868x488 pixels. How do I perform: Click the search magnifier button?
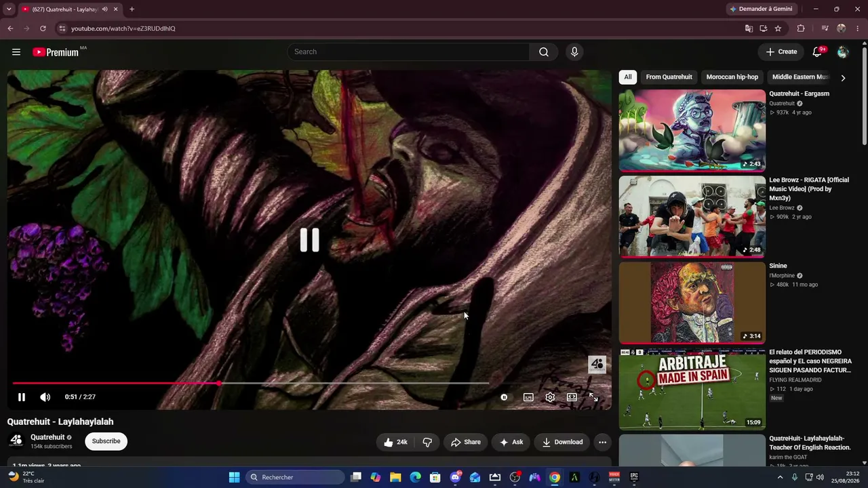(544, 52)
